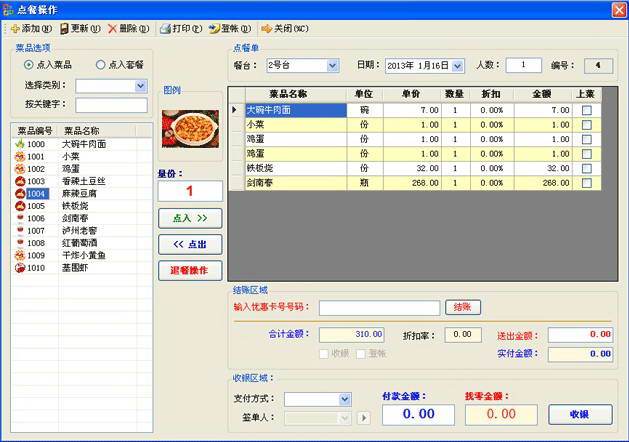
Task: Select the icon of drink 1008 红葡萄酒
Action: pos(20,243)
